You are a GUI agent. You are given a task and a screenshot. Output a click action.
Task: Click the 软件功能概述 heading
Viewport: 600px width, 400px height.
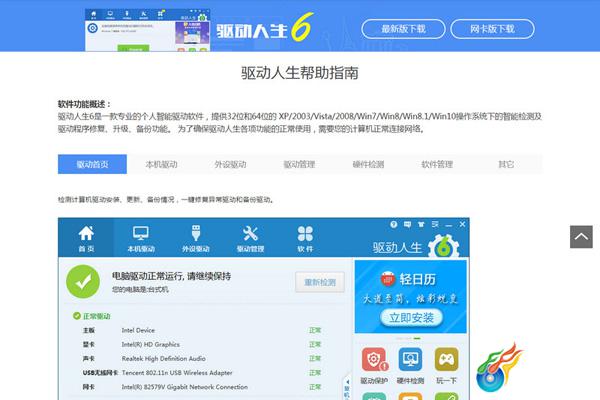pyautogui.click(x=84, y=104)
